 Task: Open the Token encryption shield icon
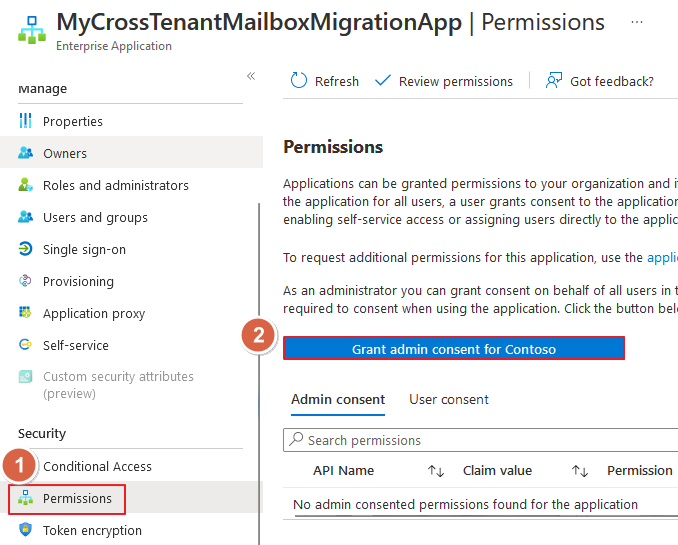tap(26, 529)
